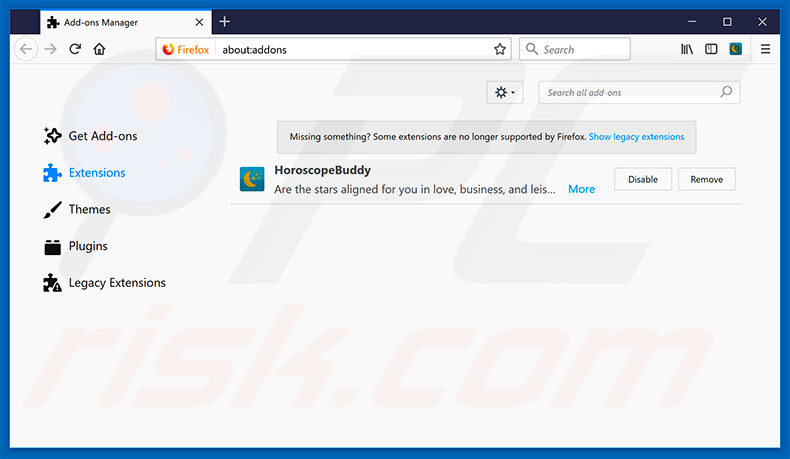Open the Firefox home page

coord(99,49)
